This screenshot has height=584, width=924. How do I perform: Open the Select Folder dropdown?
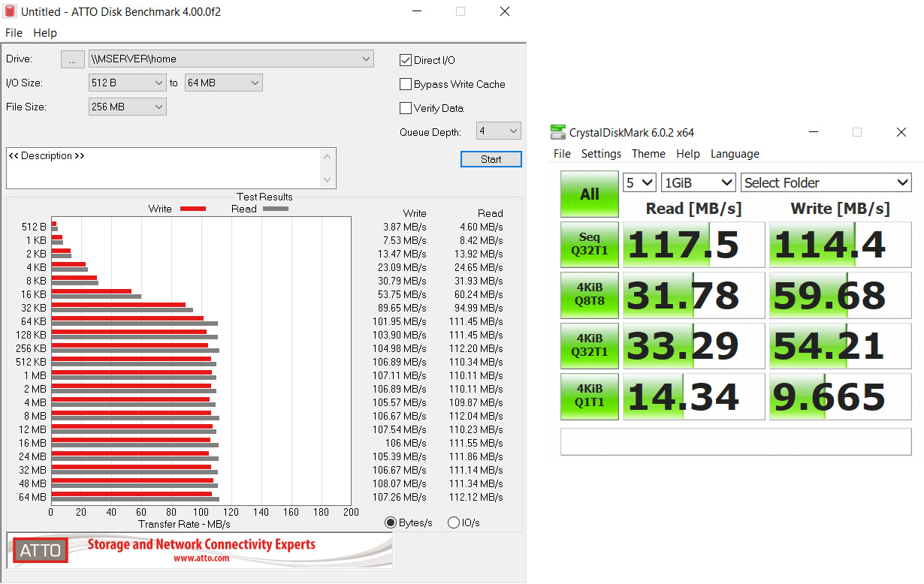[826, 182]
